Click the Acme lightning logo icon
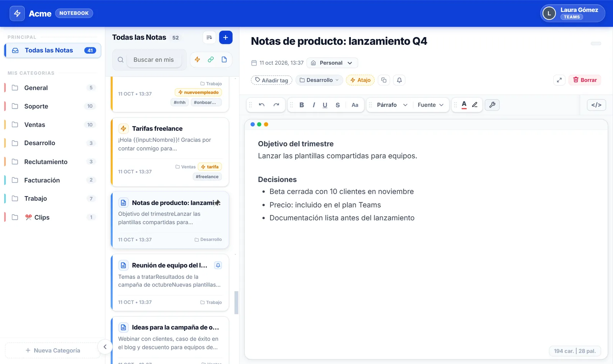613x364 pixels. 17,13
